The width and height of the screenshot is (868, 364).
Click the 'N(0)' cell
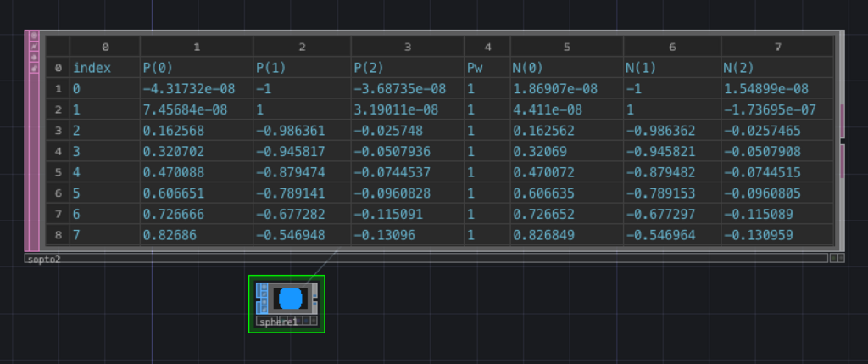567,68
